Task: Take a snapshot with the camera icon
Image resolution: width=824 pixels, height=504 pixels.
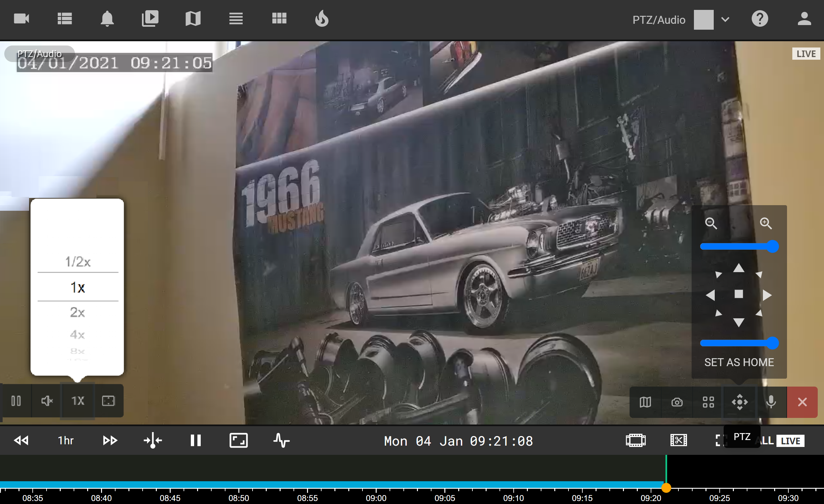Action: [677, 402]
